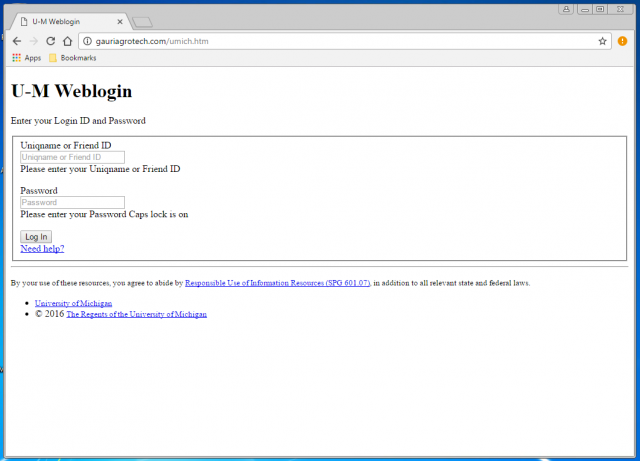The image size is (640, 461).
Task: Open the home page via house icon
Action: tap(67, 41)
